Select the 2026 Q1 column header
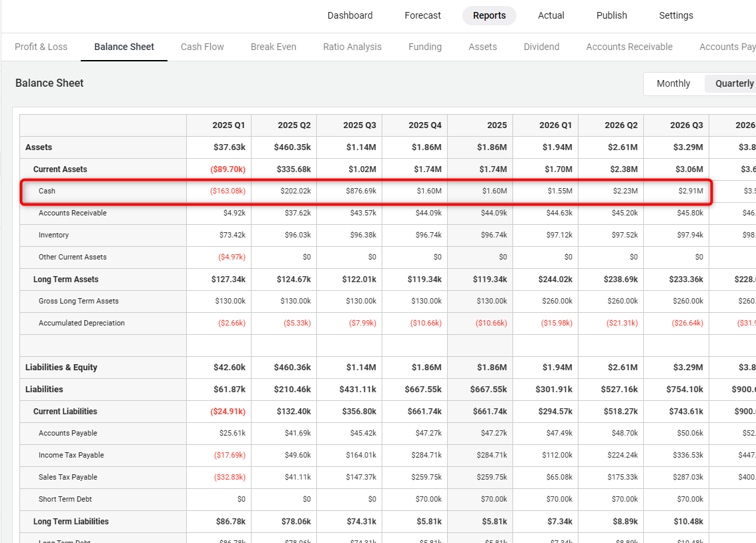 pos(555,125)
